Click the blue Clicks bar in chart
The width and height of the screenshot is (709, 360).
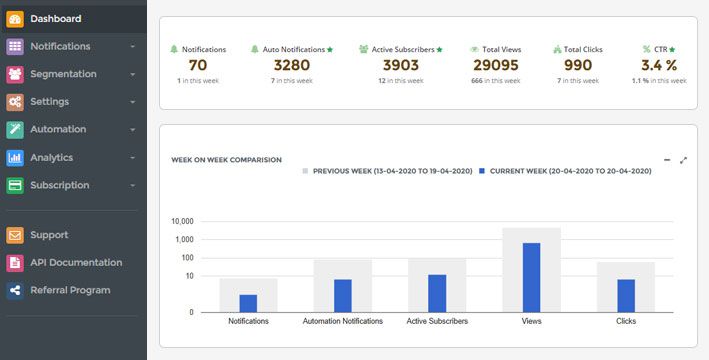pos(626,295)
